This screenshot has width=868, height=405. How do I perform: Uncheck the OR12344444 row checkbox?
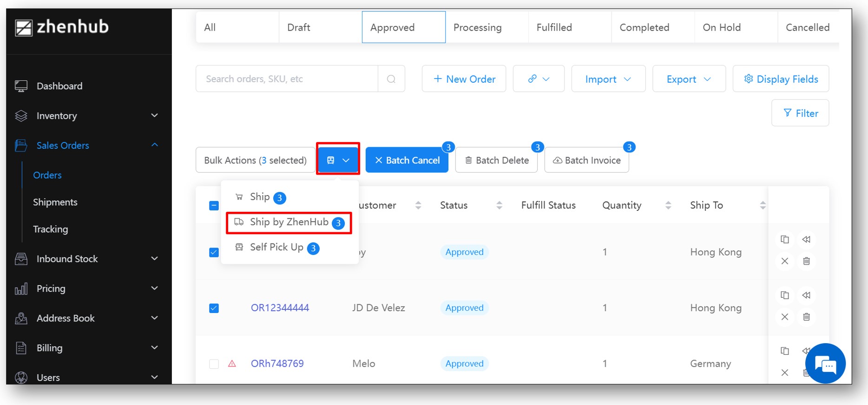click(214, 308)
